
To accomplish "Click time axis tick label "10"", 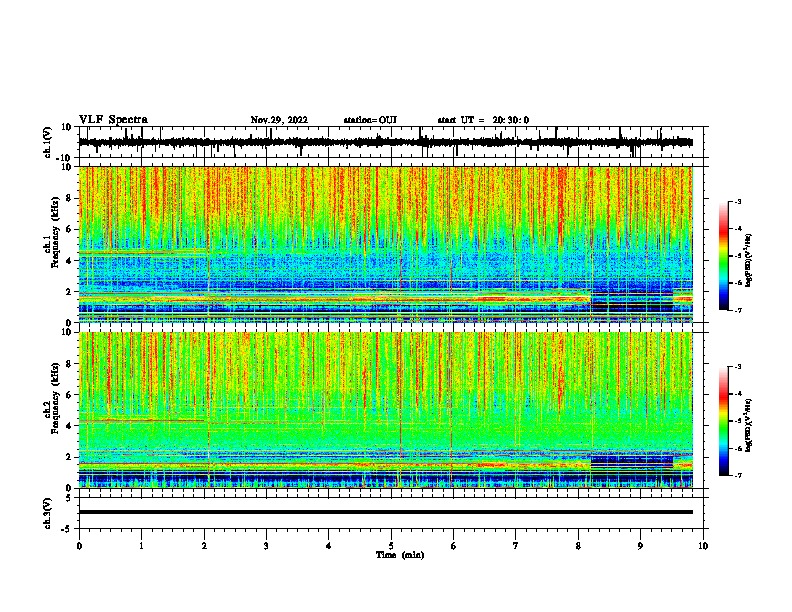I will [703, 546].
